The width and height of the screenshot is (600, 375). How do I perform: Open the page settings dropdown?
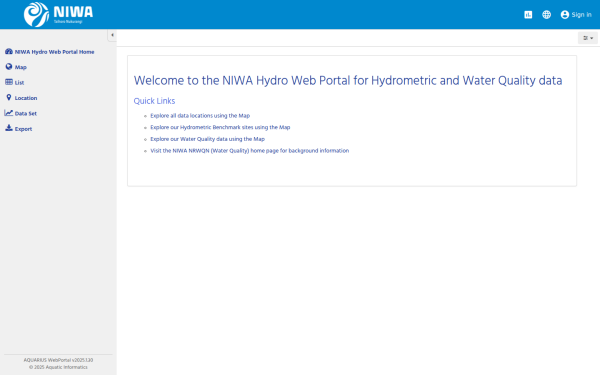point(588,38)
